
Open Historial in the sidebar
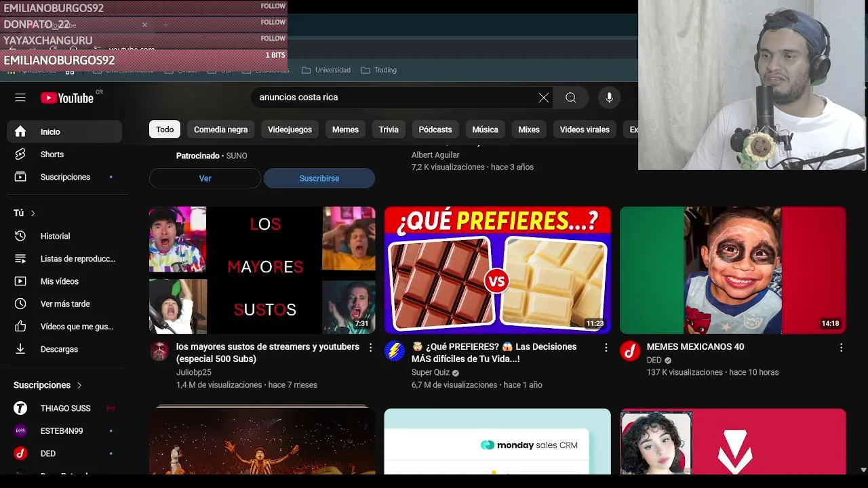[x=64, y=236]
